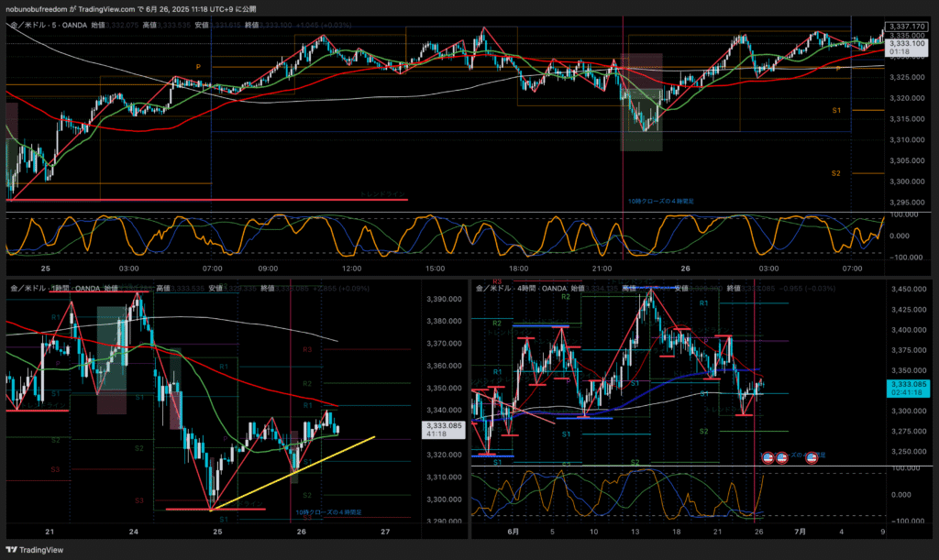Screen dimensions: 939x560
Task: Click 3,450.000 on the 4-hour price axis
Action: (909, 289)
